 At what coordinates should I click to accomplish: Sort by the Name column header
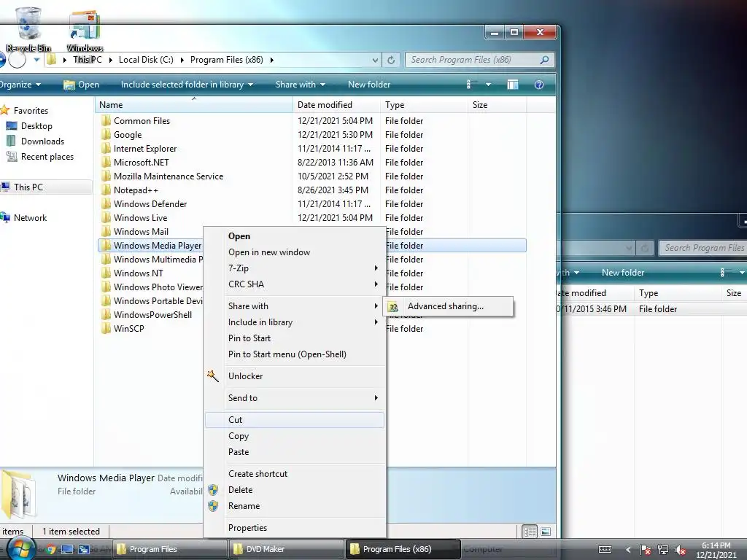[x=194, y=105]
